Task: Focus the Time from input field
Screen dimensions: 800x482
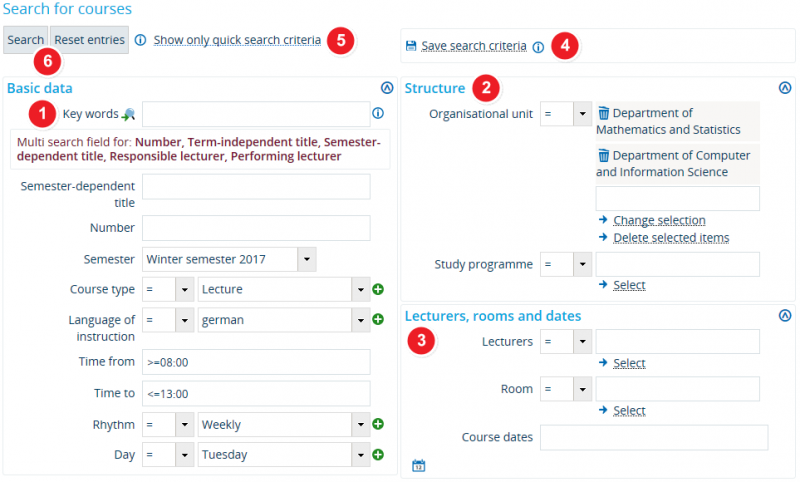Action: click(x=256, y=362)
